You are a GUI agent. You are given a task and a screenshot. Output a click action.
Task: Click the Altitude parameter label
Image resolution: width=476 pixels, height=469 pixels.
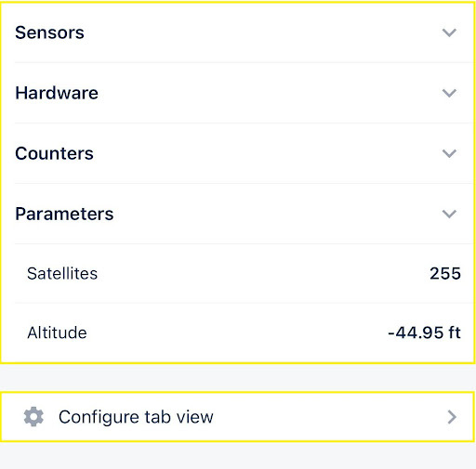[57, 332]
